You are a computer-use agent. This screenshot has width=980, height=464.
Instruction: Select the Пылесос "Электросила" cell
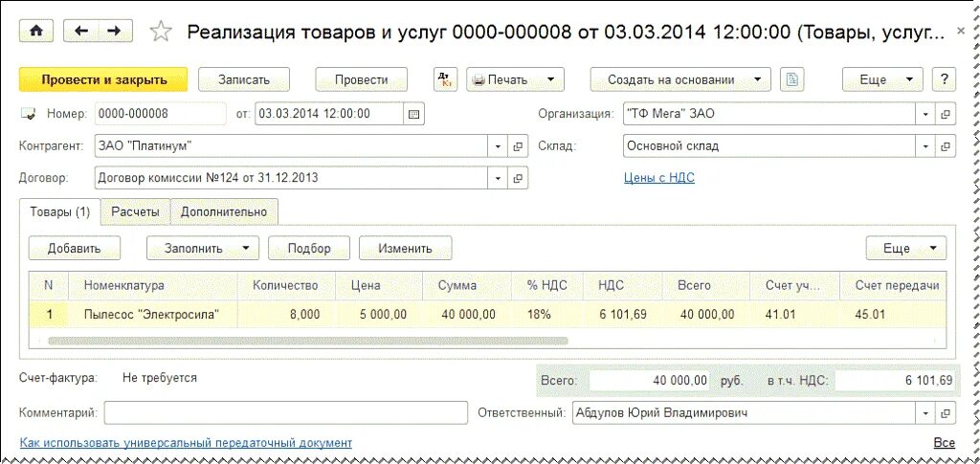point(153,314)
